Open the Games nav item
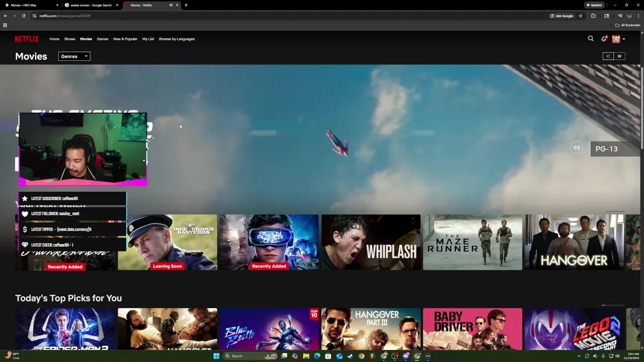 (103, 39)
